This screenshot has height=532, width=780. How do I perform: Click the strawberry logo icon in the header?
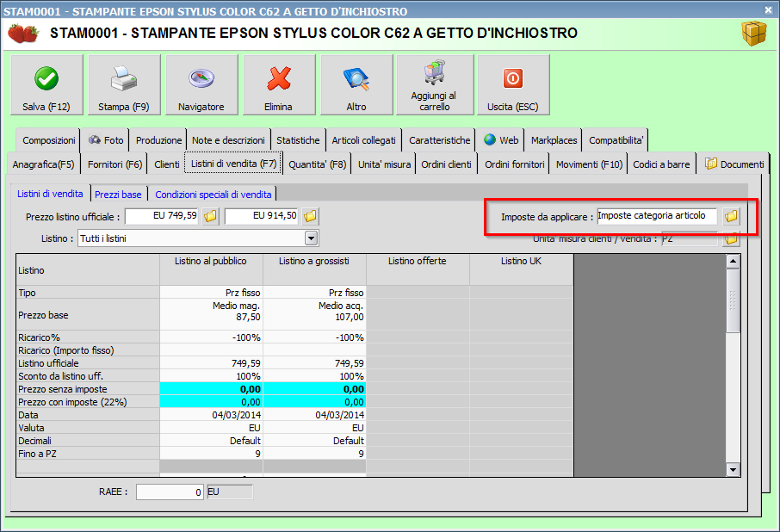(23, 34)
